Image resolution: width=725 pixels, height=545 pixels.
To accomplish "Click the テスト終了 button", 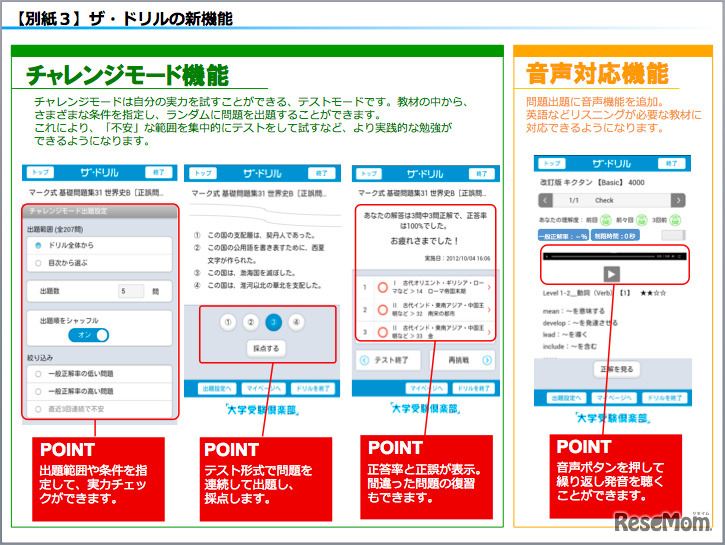I will click(x=388, y=360).
